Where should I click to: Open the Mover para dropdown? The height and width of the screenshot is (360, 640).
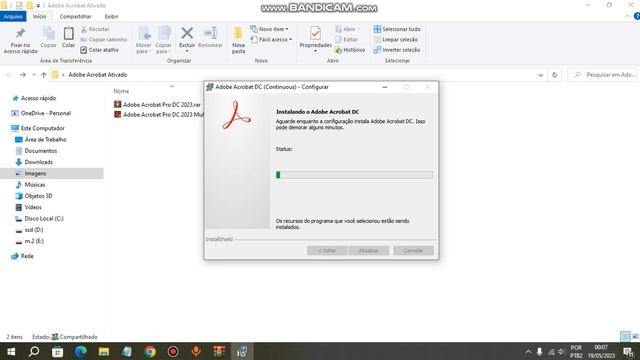point(143,40)
